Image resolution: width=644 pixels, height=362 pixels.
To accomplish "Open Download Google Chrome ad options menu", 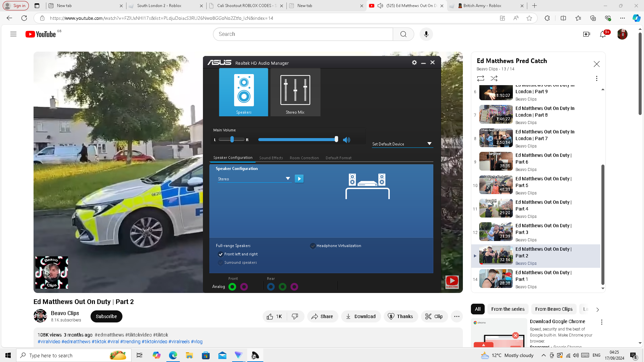I will [x=601, y=322].
